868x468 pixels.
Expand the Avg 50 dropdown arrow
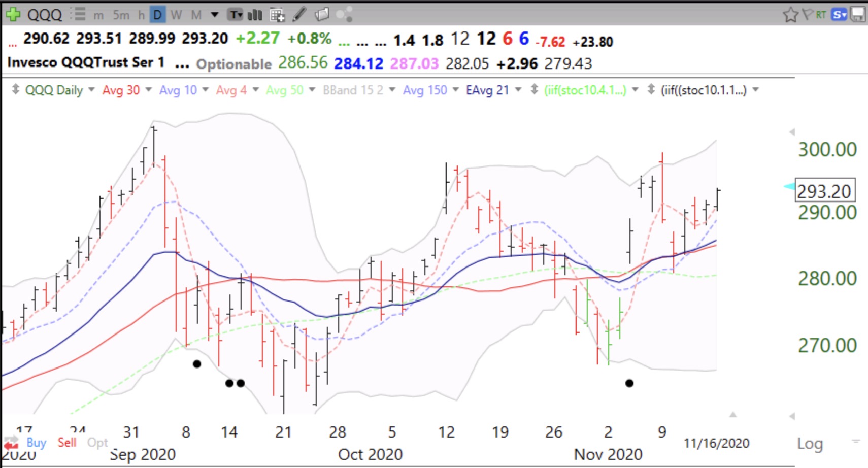pyautogui.click(x=312, y=90)
